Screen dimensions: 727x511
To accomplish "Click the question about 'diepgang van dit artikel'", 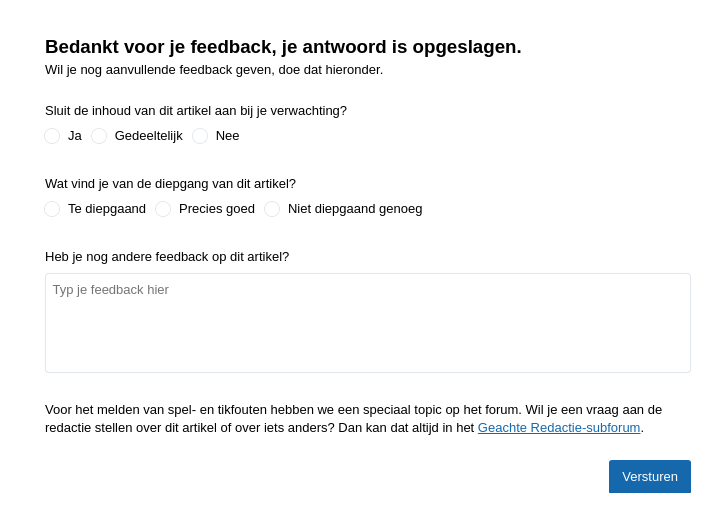I will point(170,184).
